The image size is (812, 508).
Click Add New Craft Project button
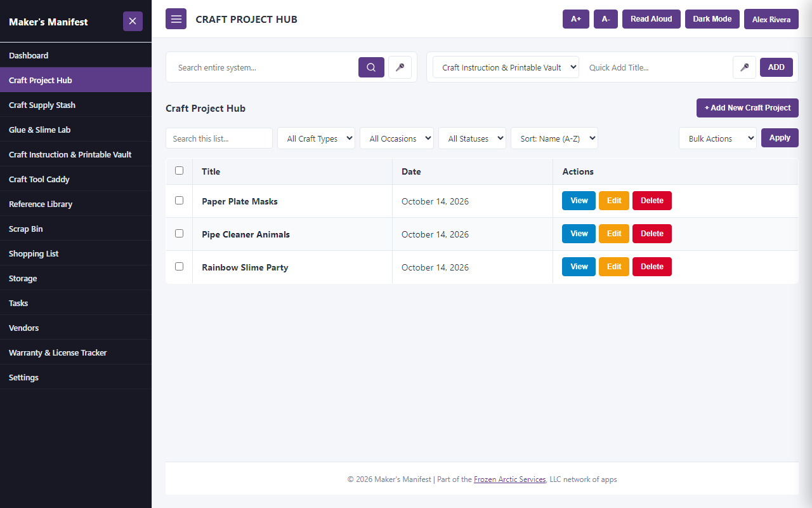pos(747,108)
